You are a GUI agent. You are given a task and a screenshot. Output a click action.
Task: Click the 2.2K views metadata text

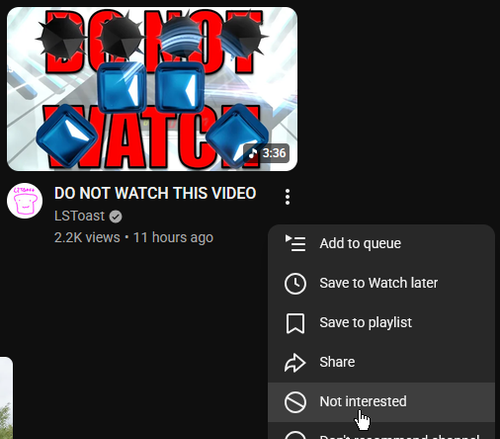pyautogui.click(x=87, y=238)
